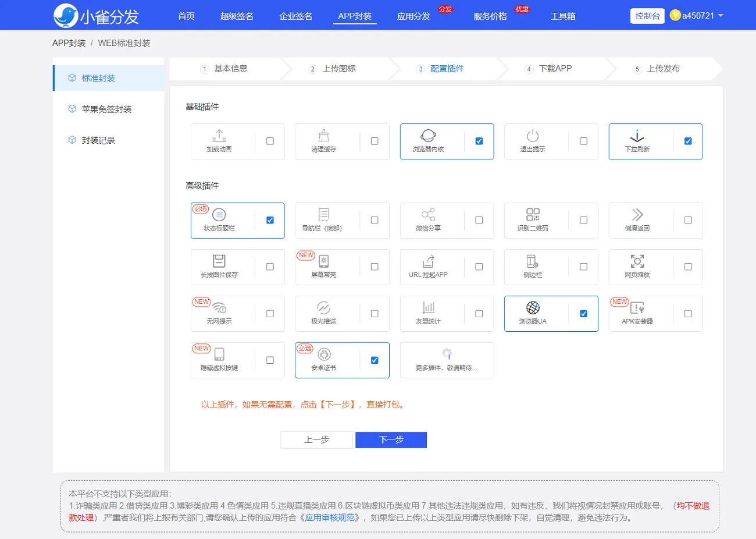Open the 工具箱 menu item
756x539 pixels.
tap(563, 16)
